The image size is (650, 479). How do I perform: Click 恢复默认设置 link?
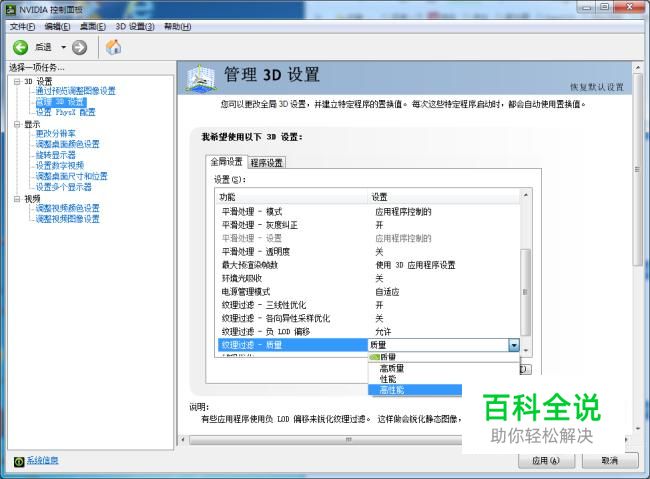pyautogui.click(x=597, y=87)
